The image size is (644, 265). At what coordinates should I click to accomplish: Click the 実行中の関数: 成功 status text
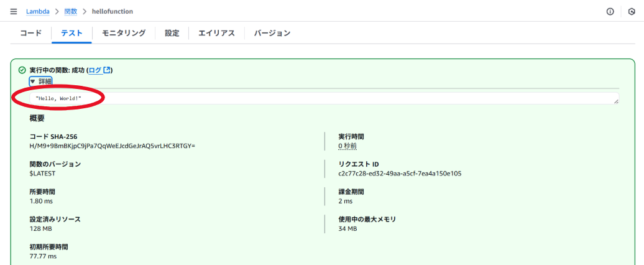coord(57,70)
